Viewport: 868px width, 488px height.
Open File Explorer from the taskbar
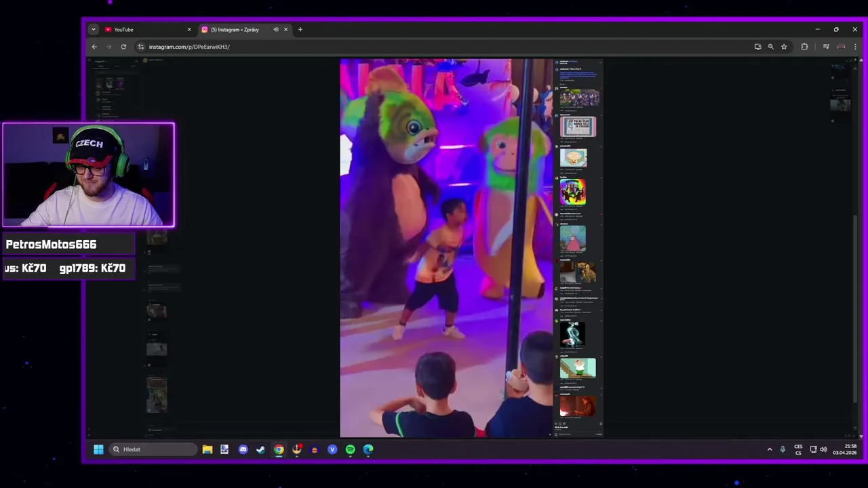[208, 449]
